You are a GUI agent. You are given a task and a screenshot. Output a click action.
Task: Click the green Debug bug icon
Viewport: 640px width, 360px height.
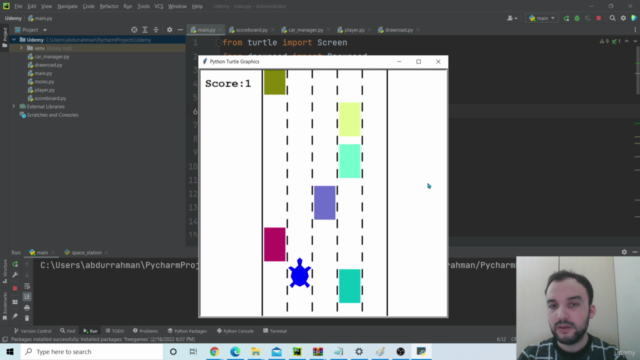(577, 18)
